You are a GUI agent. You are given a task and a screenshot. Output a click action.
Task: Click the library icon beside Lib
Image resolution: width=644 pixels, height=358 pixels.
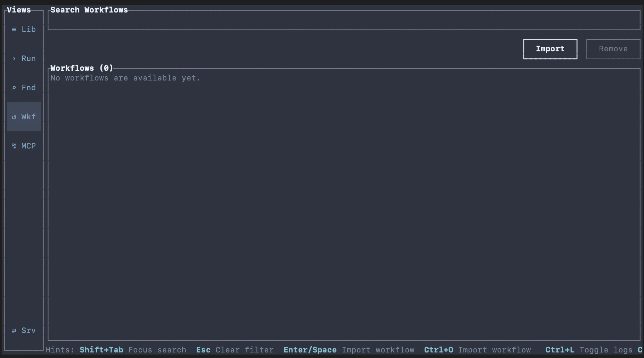pyautogui.click(x=14, y=29)
